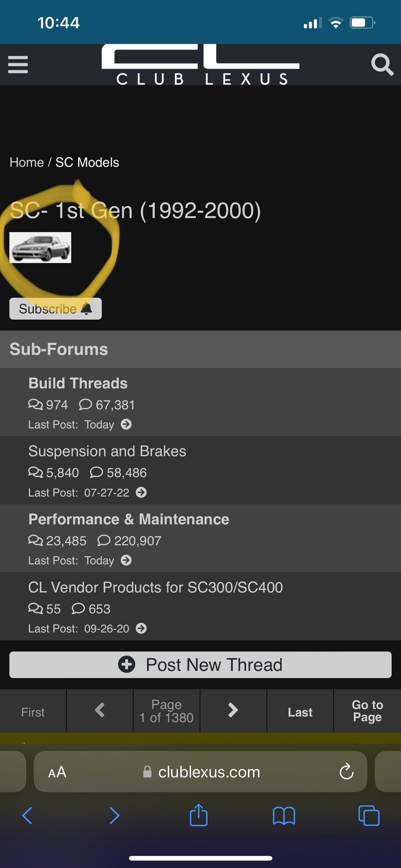Viewport: 401px width, 868px height.
Task: Open SC Models breadcrumb link
Action: [87, 162]
